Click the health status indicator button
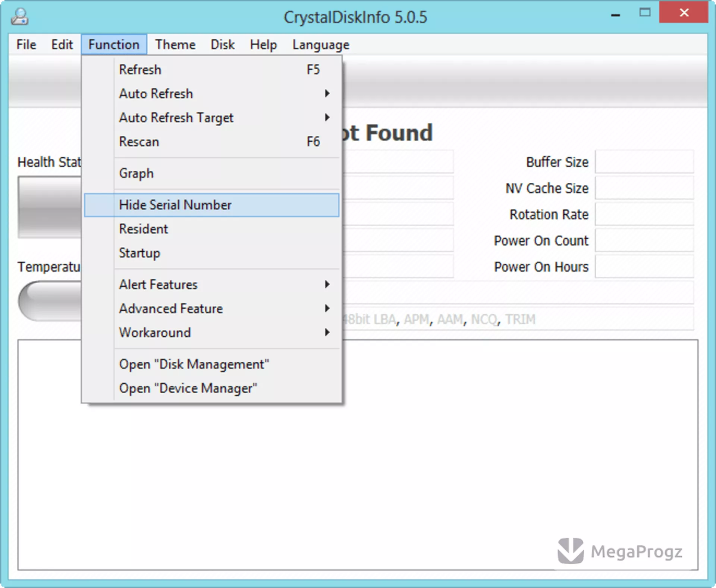716x588 pixels. tap(49, 207)
